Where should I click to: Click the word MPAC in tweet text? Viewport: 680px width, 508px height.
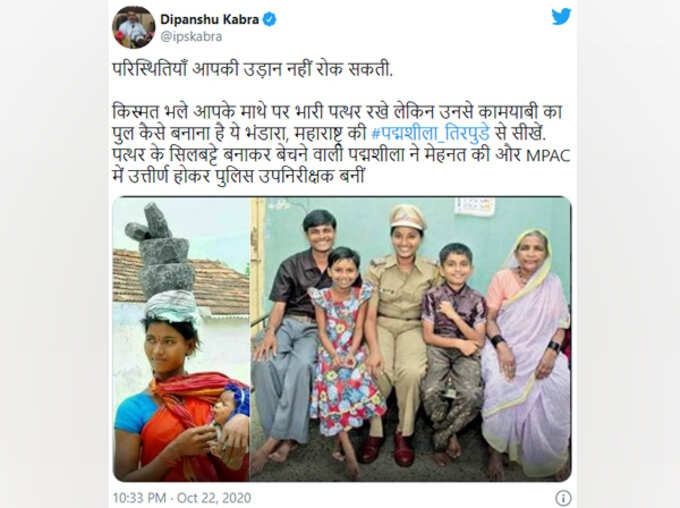click(548, 156)
